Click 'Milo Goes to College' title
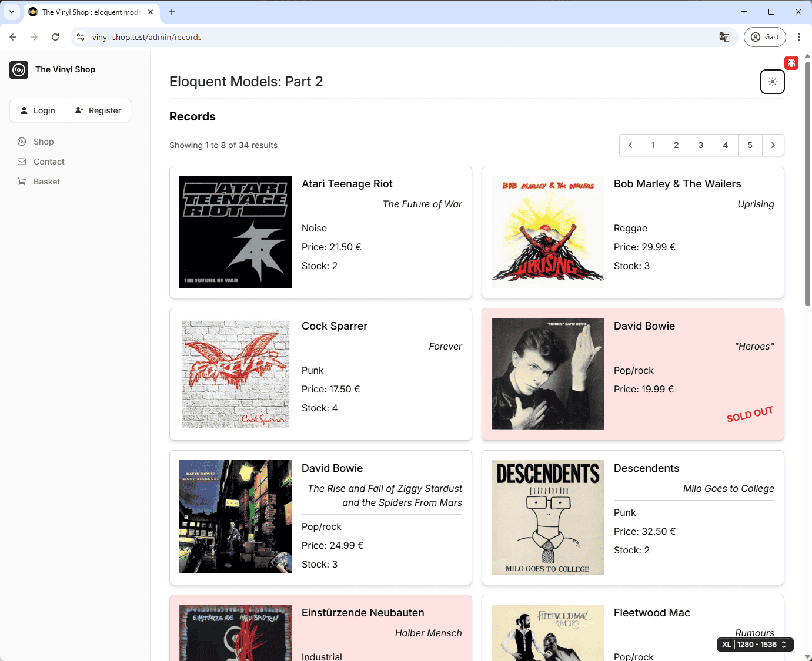The image size is (812, 661). [729, 488]
